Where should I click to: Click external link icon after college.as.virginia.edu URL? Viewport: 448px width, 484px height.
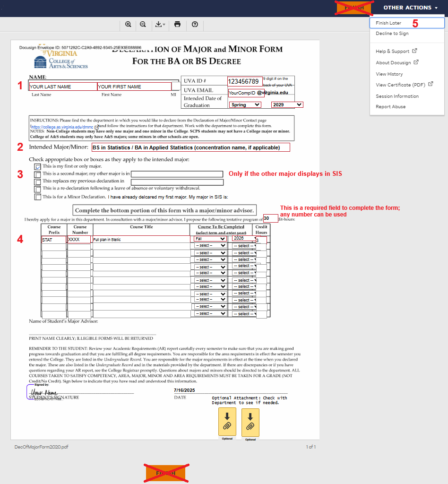[x=96, y=127]
